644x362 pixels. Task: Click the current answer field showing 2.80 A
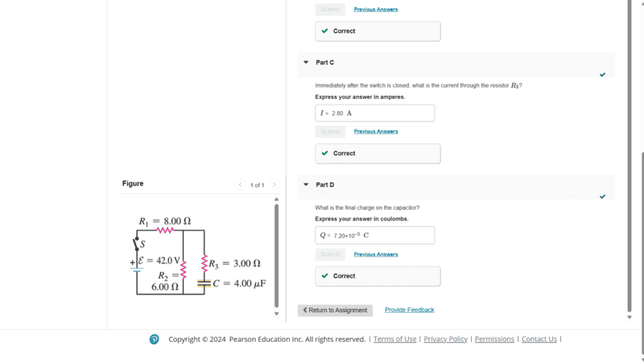pos(375,113)
